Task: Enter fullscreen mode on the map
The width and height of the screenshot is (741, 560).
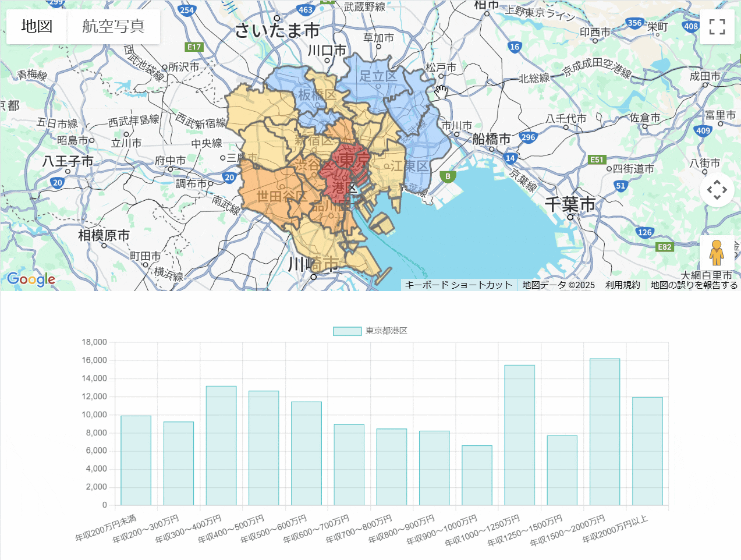Action: pyautogui.click(x=717, y=27)
